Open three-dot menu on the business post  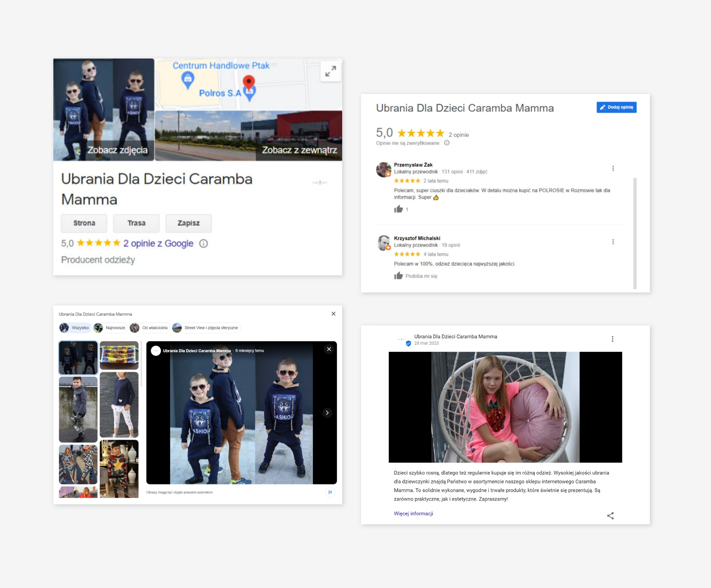612,339
